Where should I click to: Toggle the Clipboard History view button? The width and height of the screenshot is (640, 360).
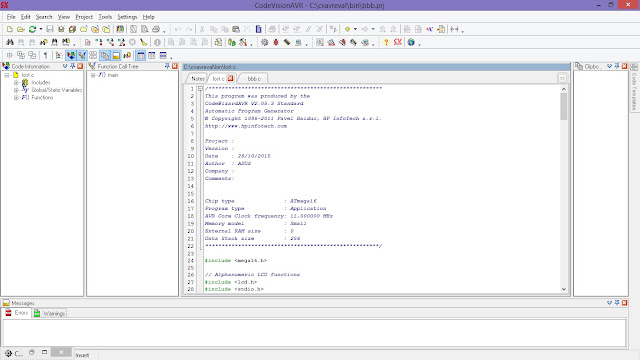tap(105, 55)
